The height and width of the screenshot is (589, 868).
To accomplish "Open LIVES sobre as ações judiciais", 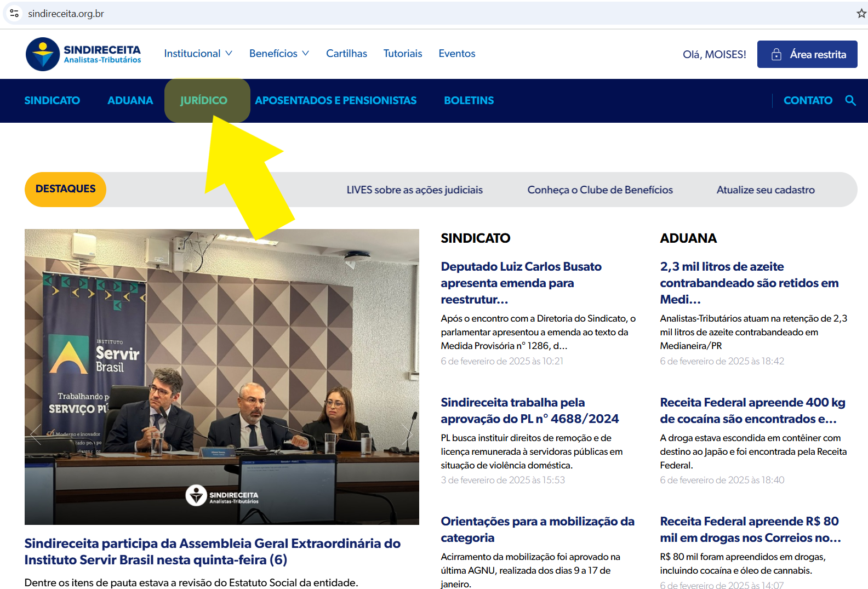I will tap(414, 190).
